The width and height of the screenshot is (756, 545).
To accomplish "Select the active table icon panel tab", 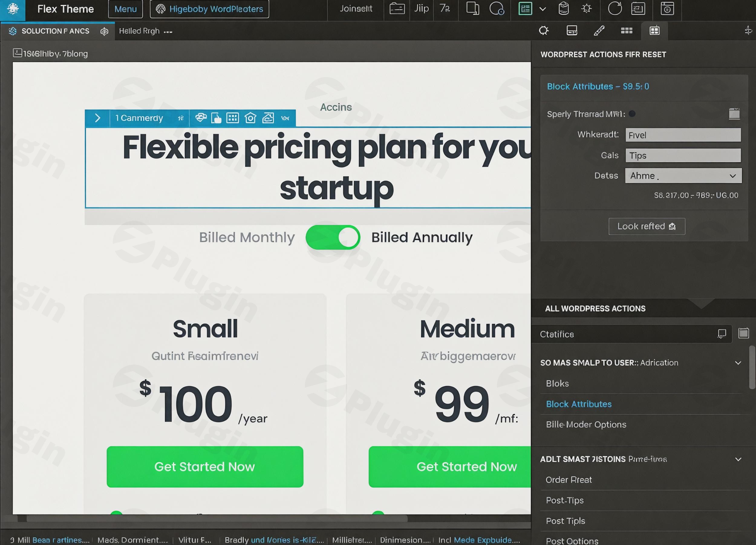I will [x=654, y=31].
